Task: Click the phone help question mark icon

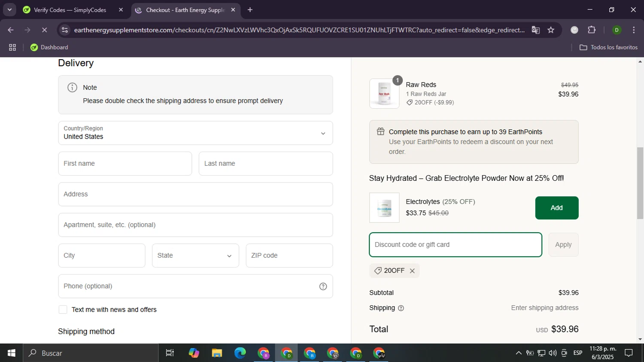Action: point(323,286)
